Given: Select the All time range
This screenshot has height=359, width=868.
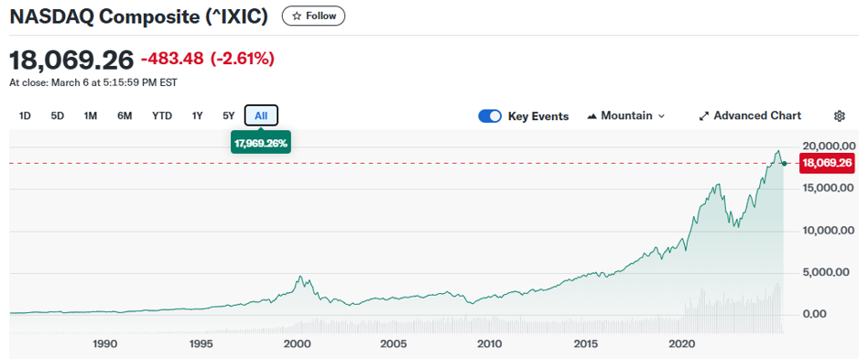Looking at the screenshot, I should 261,115.
